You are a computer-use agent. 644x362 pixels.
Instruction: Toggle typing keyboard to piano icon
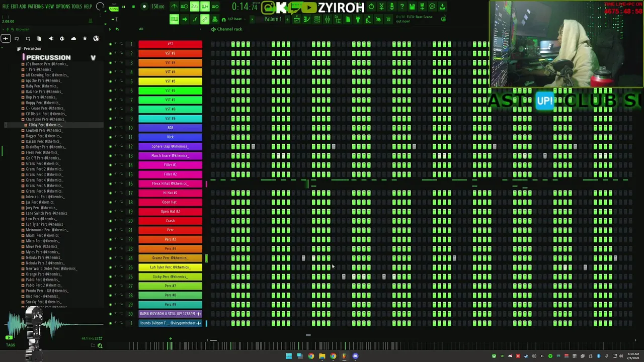click(x=174, y=19)
